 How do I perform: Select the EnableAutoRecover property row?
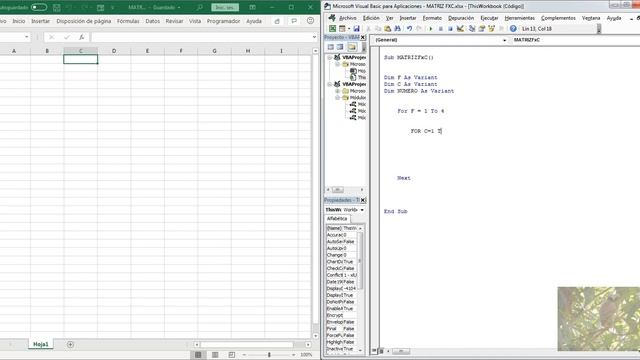[341, 309]
